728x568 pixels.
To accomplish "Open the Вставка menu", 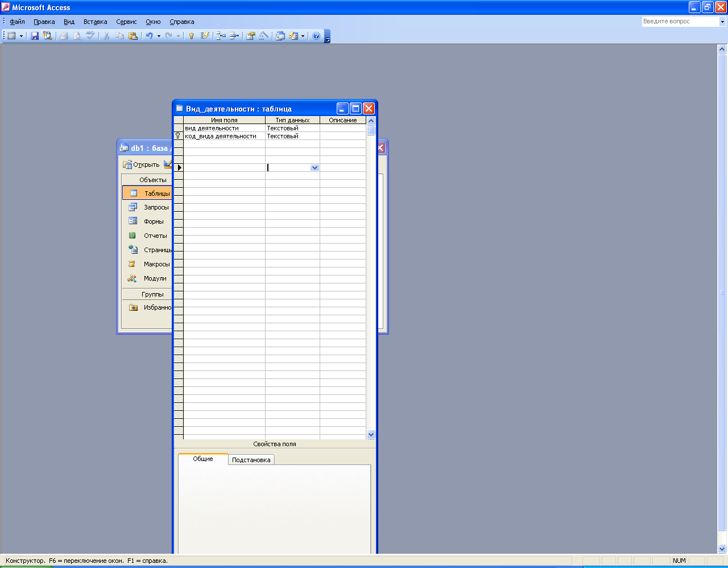I will pos(95,22).
